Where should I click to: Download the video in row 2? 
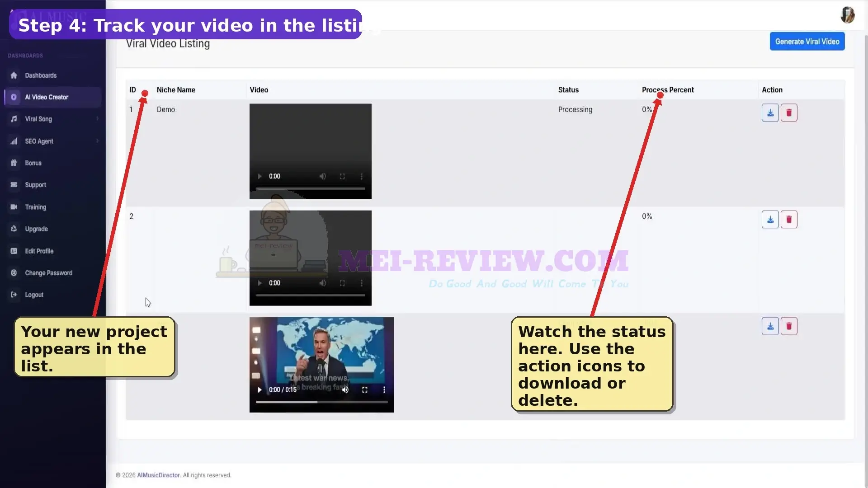(x=770, y=219)
